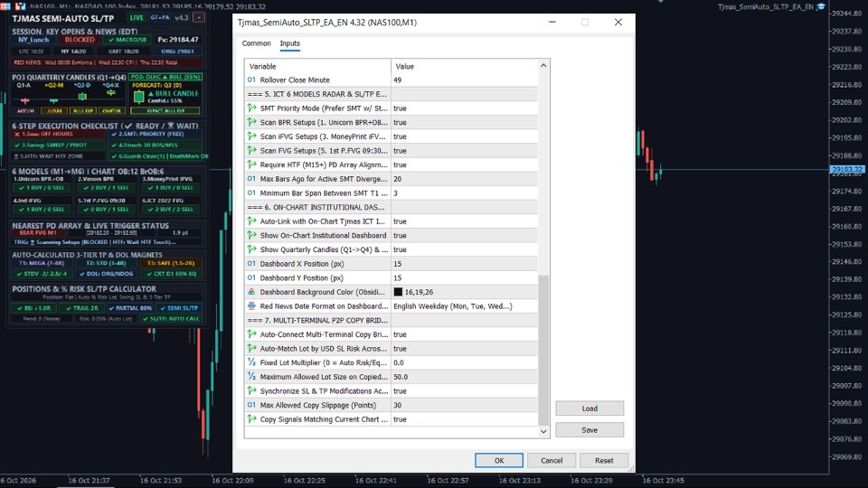Click the boolean icon for Scan BPR Setups
868x488 pixels.
pos(251,122)
